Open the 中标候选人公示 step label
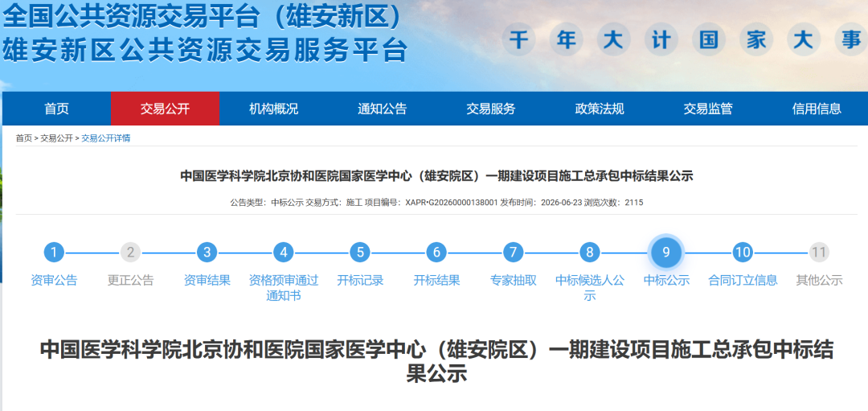This screenshot has height=411, width=868. [x=590, y=288]
